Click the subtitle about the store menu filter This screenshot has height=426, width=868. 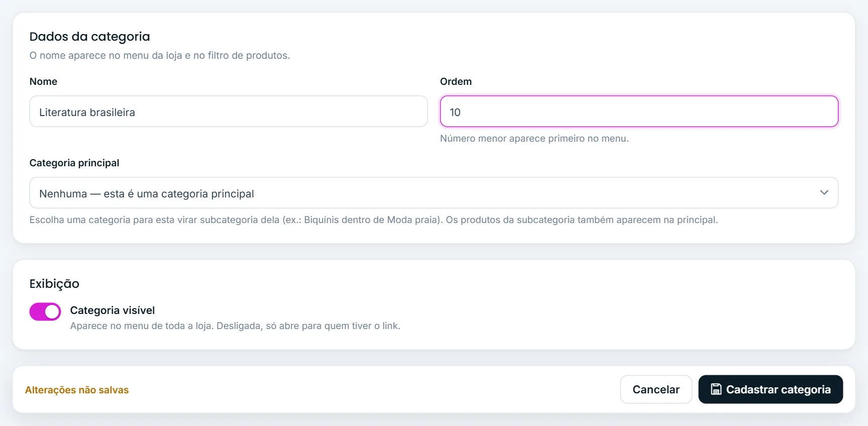160,56
